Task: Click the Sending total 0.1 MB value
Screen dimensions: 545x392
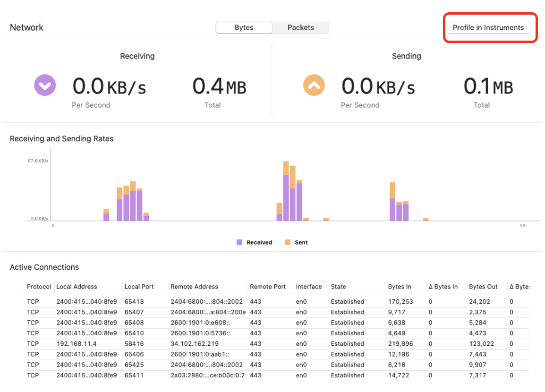Action: pos(488,86)
